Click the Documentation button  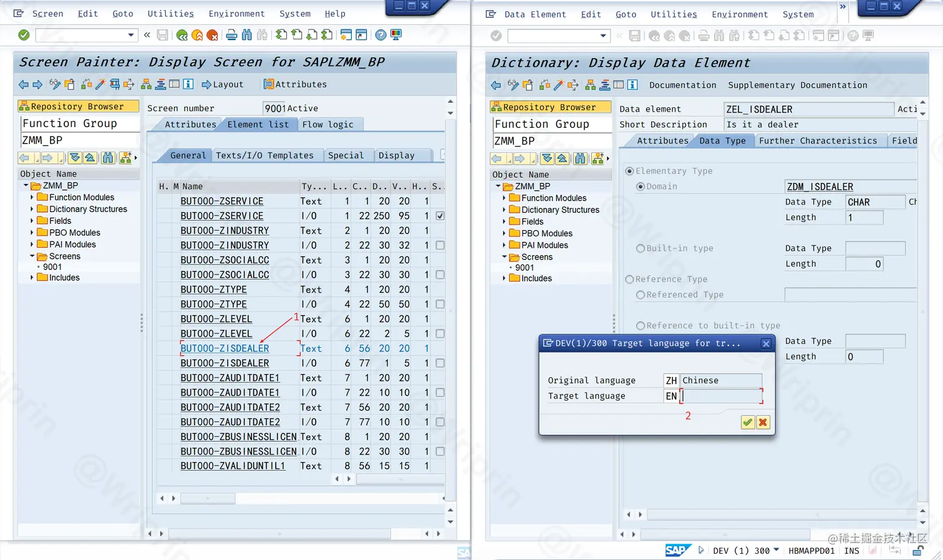(682, 85)
